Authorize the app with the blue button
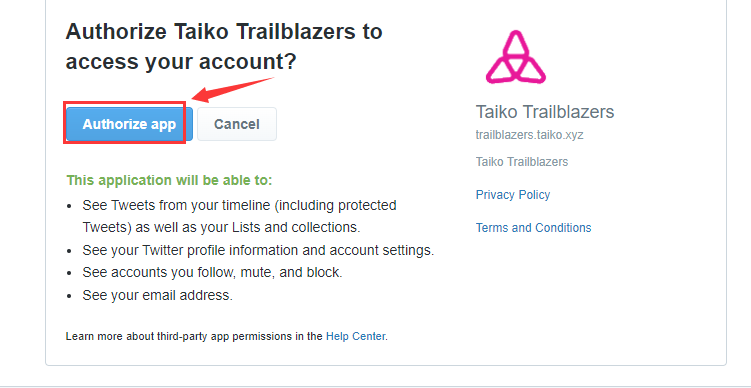Image resolution: width=751 pixels, height=388 pixels. tap(129, 124)
